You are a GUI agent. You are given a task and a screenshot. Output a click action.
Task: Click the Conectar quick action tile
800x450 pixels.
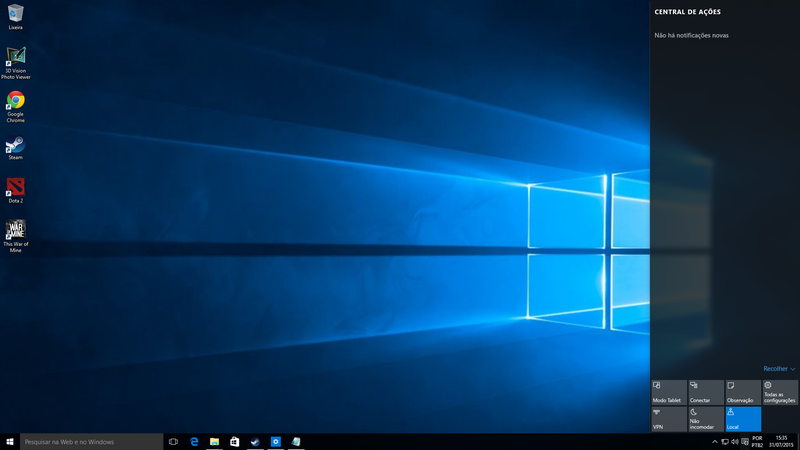click(706, 392)
